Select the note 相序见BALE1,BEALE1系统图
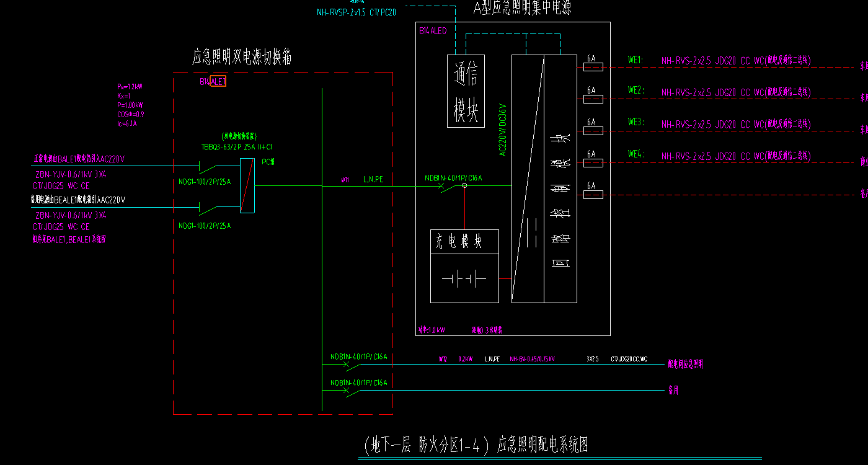The height and width of the screenshot is (465, 868). point(69,239)
